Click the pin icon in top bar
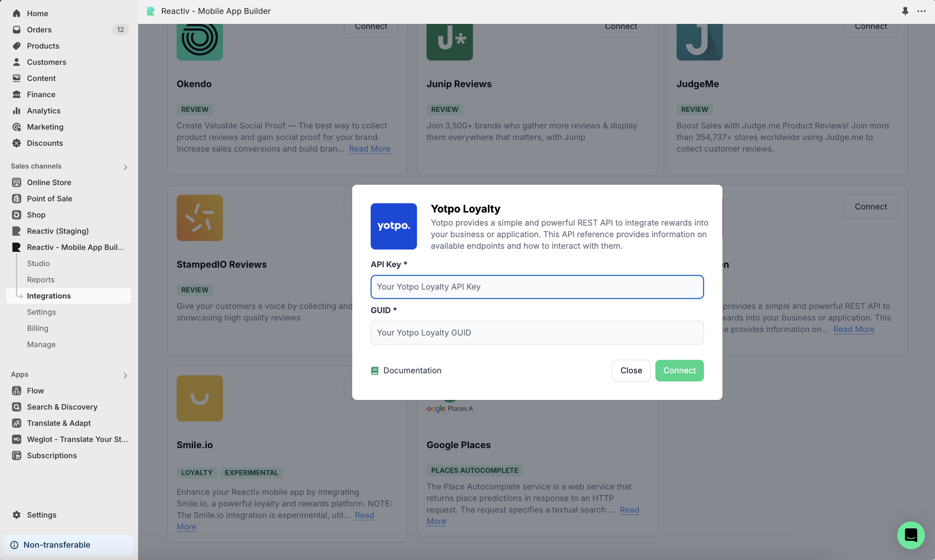This screenshot has width=935, height=560. tap(905, 11)
